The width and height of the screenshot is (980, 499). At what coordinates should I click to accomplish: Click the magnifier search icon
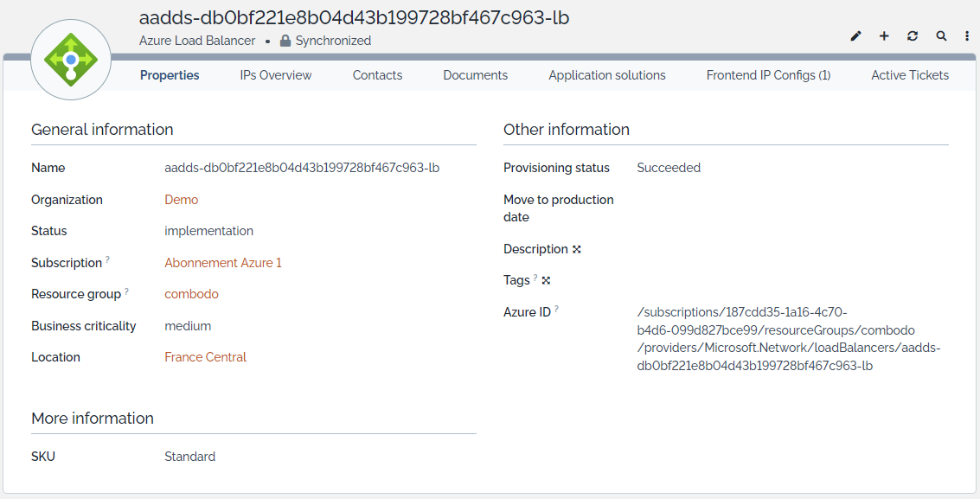(x=941, y=36)
